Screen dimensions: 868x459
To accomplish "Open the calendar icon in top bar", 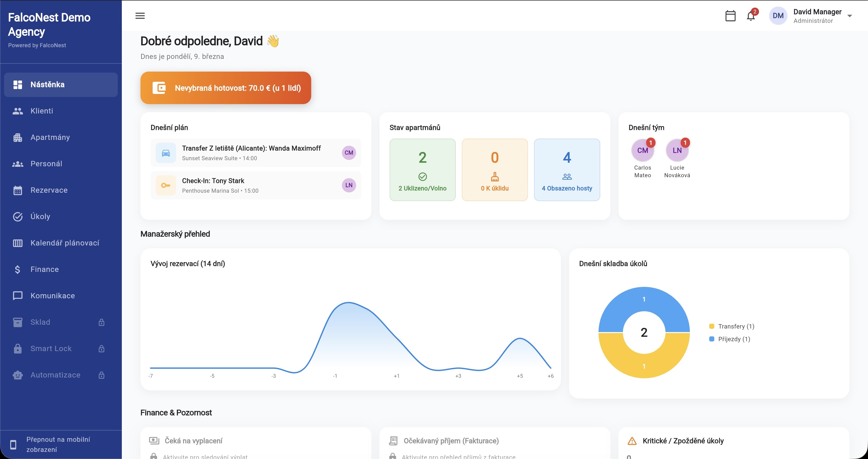I will pos(730,16).
